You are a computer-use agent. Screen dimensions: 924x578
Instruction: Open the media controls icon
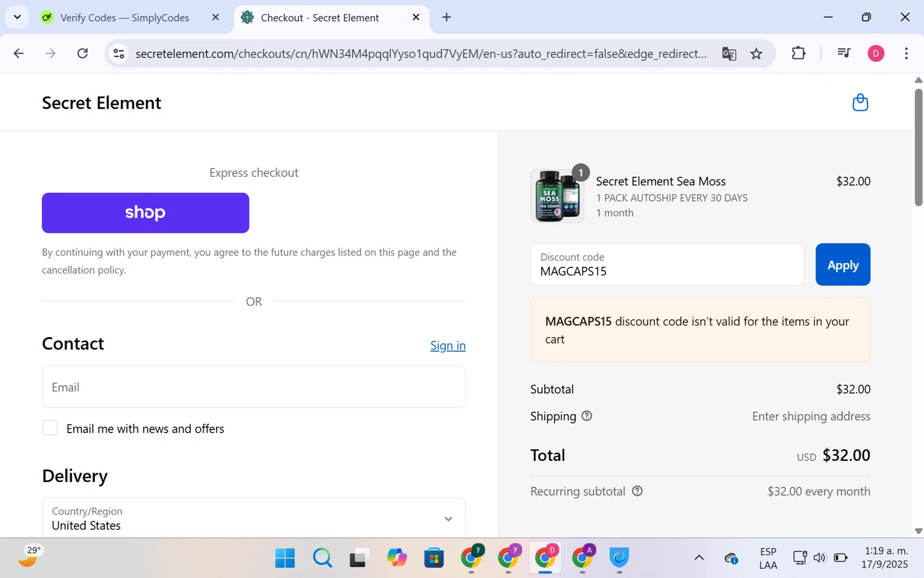(x=844, y=54)
